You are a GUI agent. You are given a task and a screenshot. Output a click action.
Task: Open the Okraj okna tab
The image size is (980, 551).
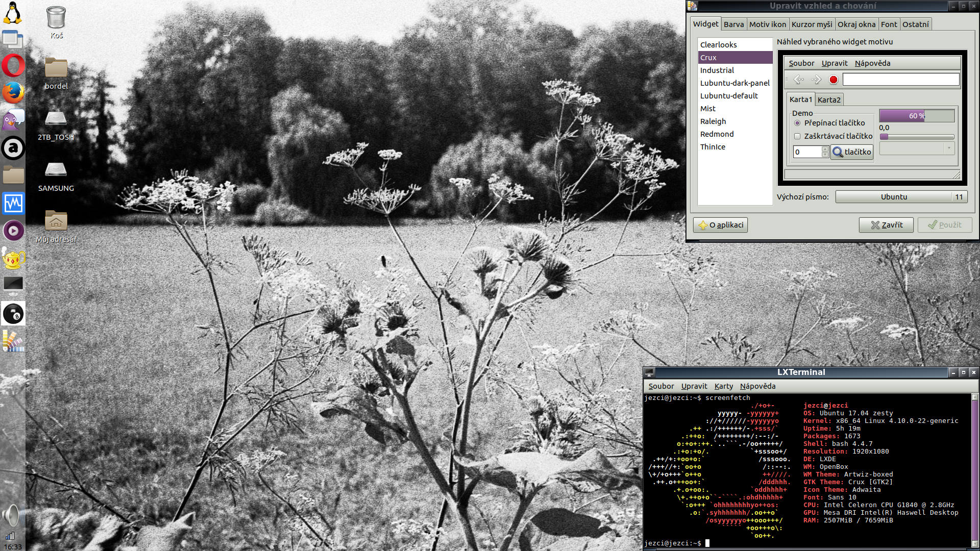(x=856, y=24)
